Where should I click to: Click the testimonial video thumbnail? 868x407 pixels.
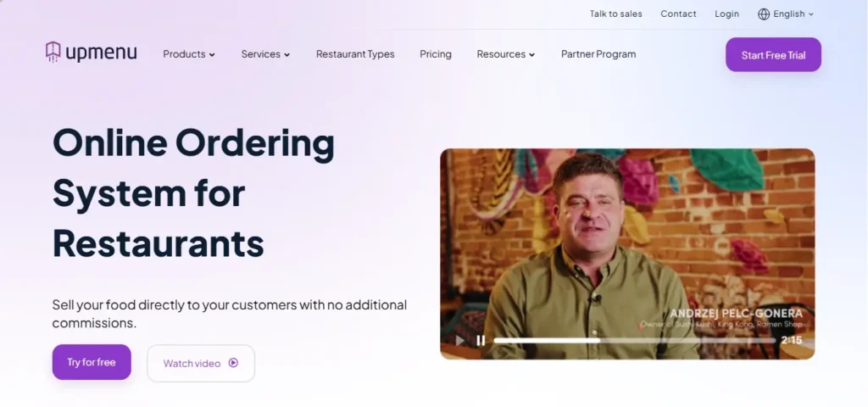[x=627, y=254]
